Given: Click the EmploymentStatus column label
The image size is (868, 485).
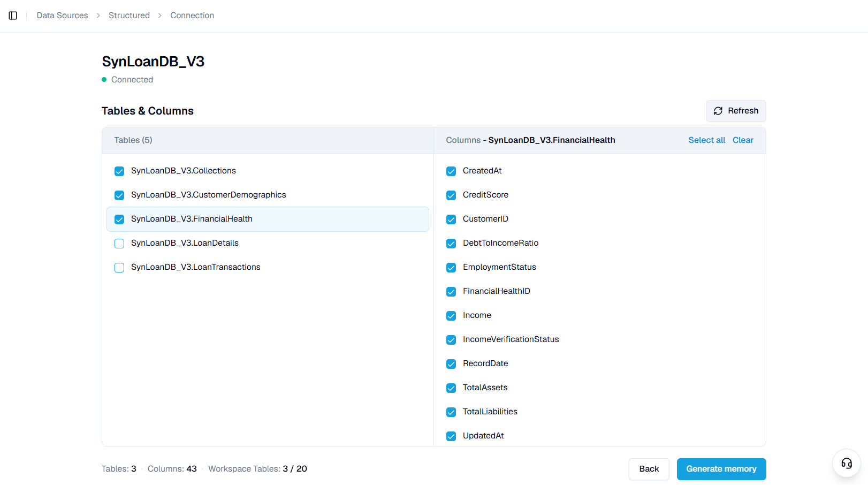Looking at the screenshot, I should pyautogui.click(x=499, y=267).
